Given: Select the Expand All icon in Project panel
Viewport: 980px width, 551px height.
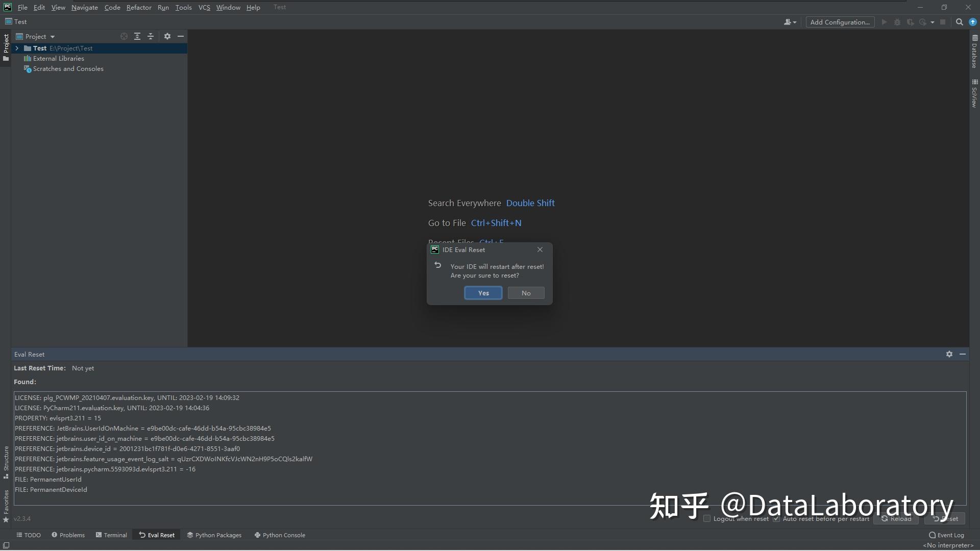Looking at the screenshot, I should coord(137,36).
